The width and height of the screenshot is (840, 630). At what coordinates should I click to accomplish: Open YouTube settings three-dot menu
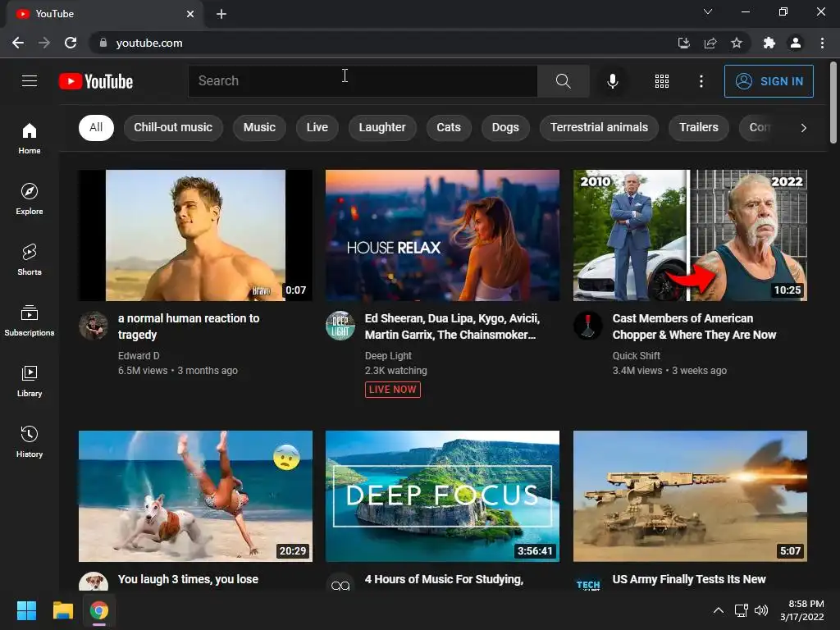(701, 81)
